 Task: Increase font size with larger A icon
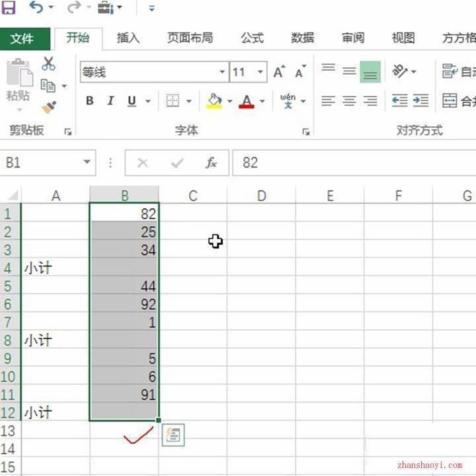point(279,72)
